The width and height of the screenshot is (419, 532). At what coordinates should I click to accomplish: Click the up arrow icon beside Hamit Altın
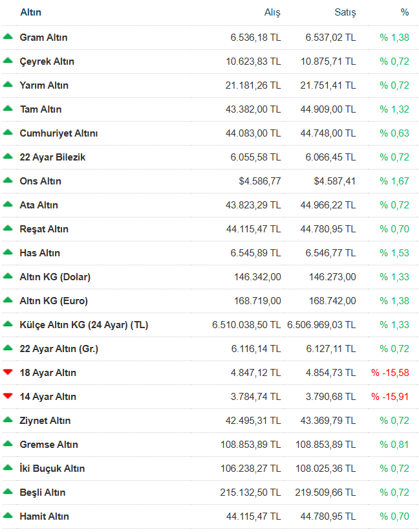pos(8,516)
